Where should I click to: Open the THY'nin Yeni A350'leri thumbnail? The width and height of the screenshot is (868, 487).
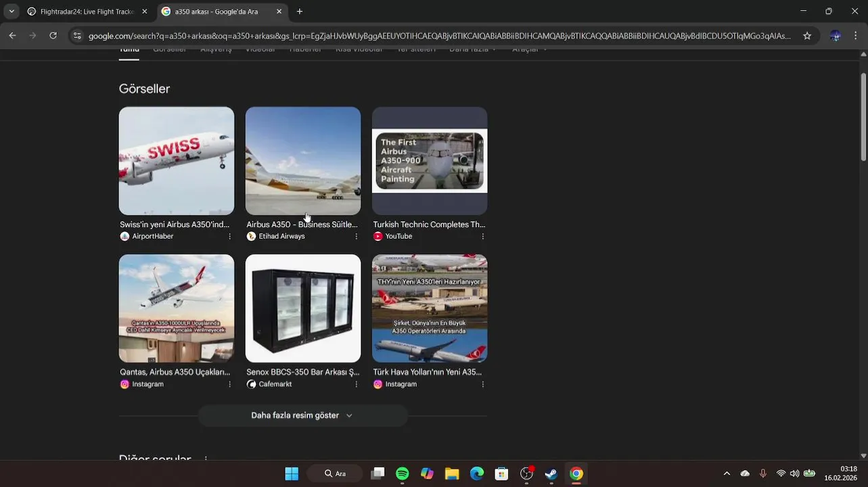430,308
